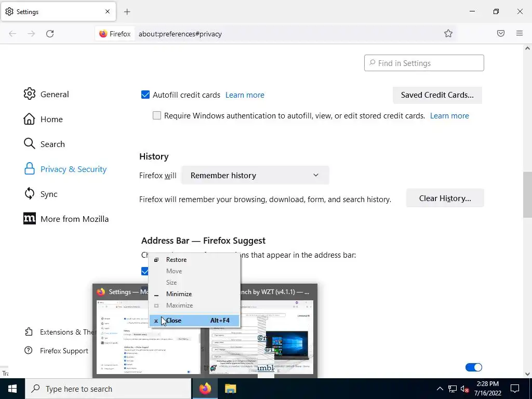Viewport: 532px width, 399px height.
Task: Open the Firefox application menu
Action: pyautogui.click(x=520, y=33)
